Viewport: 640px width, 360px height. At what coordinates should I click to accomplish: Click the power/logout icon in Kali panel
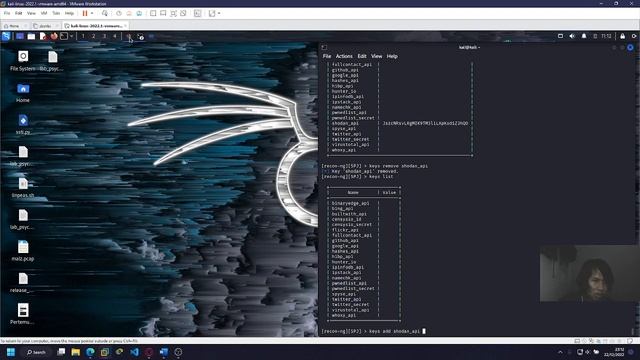pos(634,36)
